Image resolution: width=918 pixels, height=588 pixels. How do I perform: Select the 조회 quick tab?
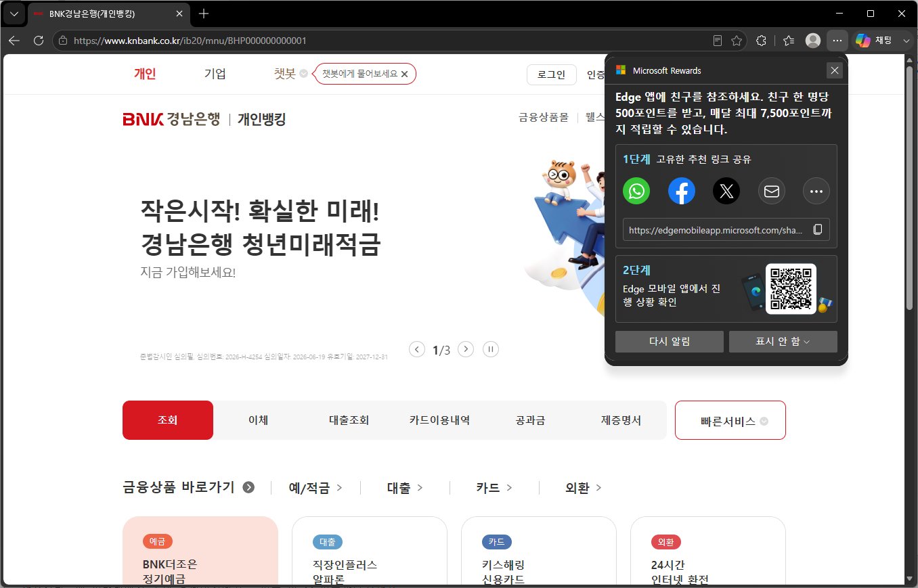168,420
